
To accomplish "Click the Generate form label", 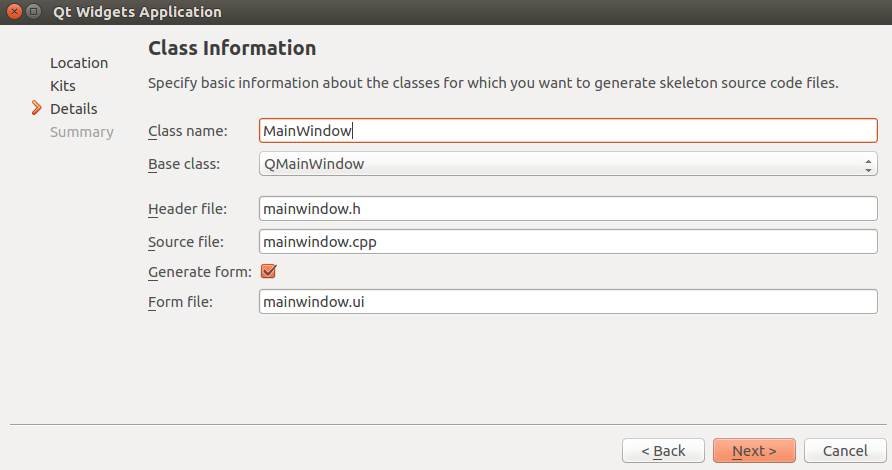I will (199, 271).
